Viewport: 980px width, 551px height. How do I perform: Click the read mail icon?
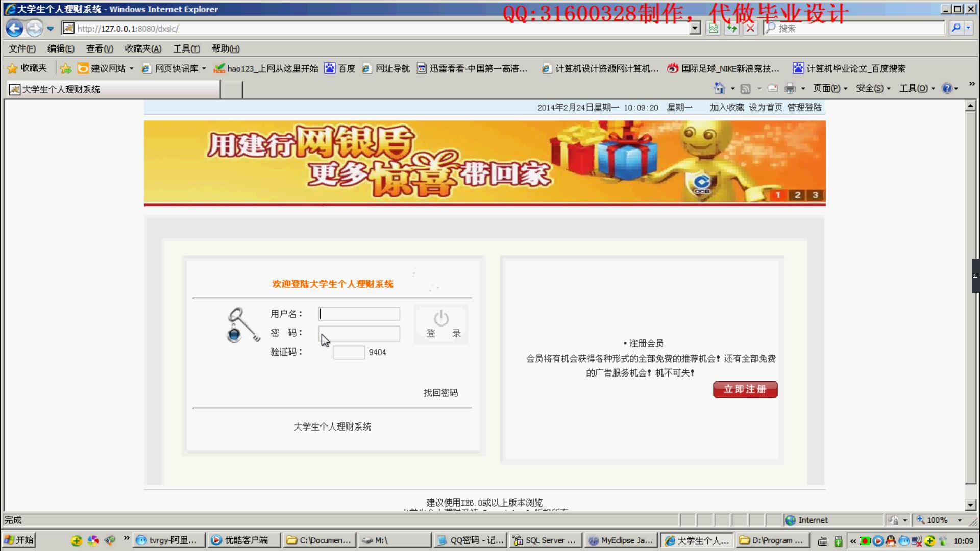tap(773, 88)
